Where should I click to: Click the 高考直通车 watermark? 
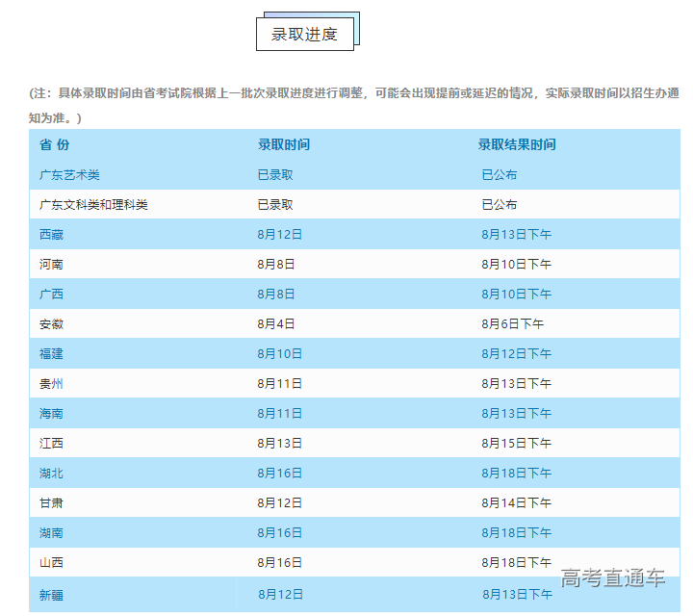613,577
